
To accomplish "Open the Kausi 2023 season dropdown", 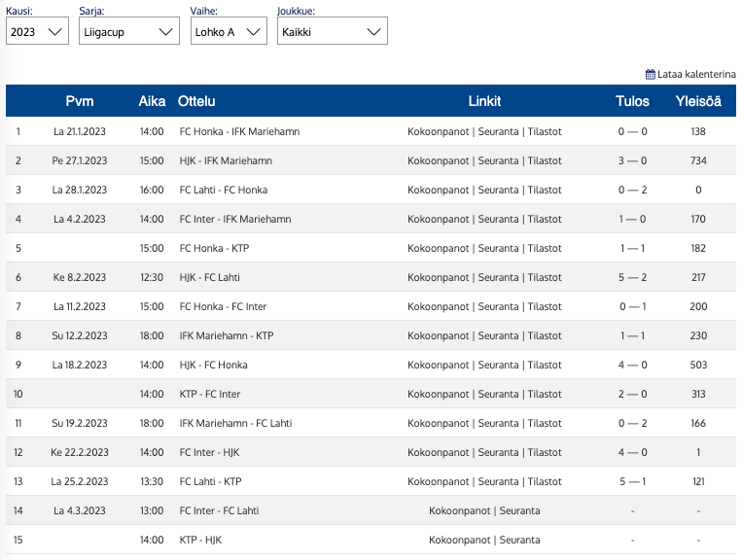I will pos(37,31).
